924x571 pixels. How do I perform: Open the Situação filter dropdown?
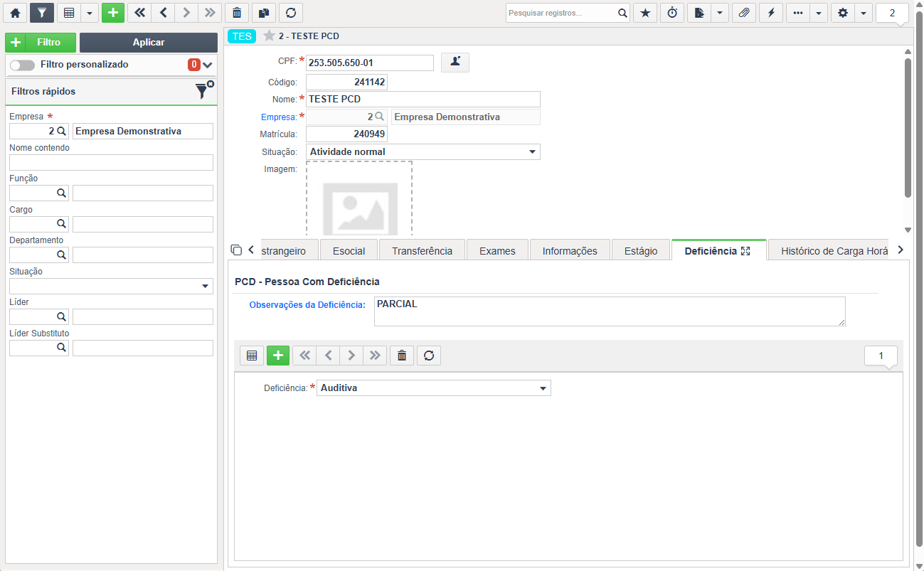tap(111, 286)
